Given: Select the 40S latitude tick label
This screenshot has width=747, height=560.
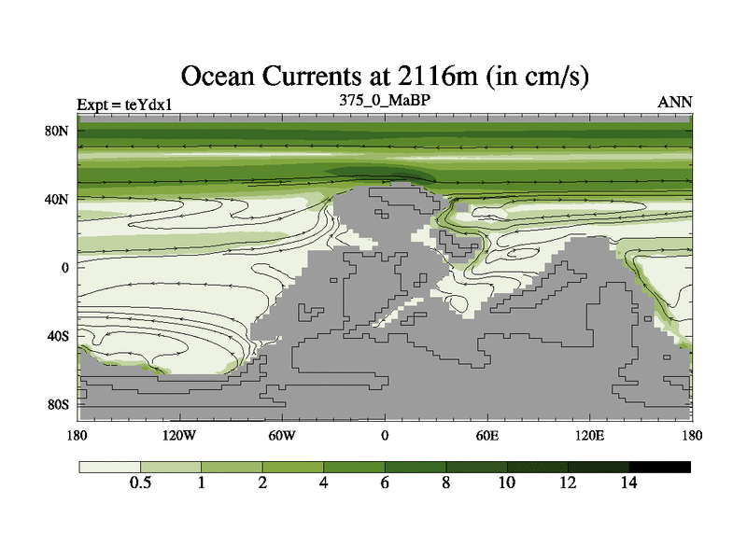Looking at the screenshot, I should 58,336.
